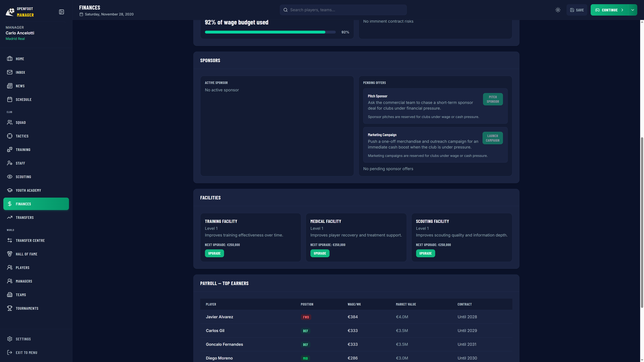The width and height of the screenshot is (644, 362).
Task: Click the News newspaper icon
Action: pos(10,86)
